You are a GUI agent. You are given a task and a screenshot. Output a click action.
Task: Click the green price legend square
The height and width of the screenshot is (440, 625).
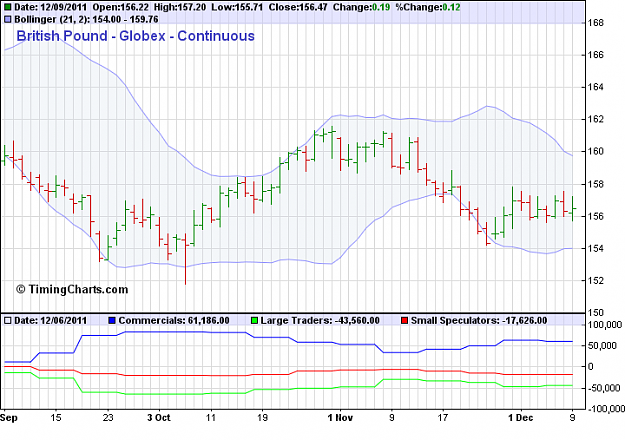pos(7,7)
